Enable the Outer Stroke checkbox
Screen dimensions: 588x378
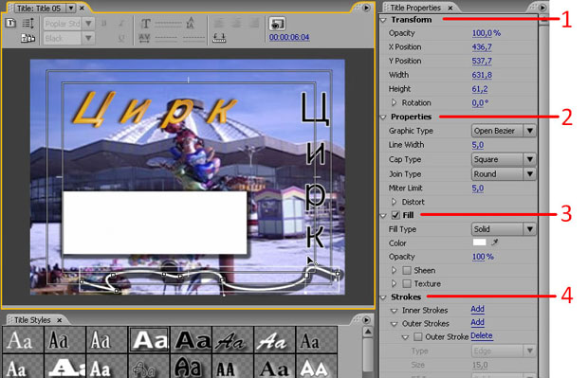click(417, 337)
